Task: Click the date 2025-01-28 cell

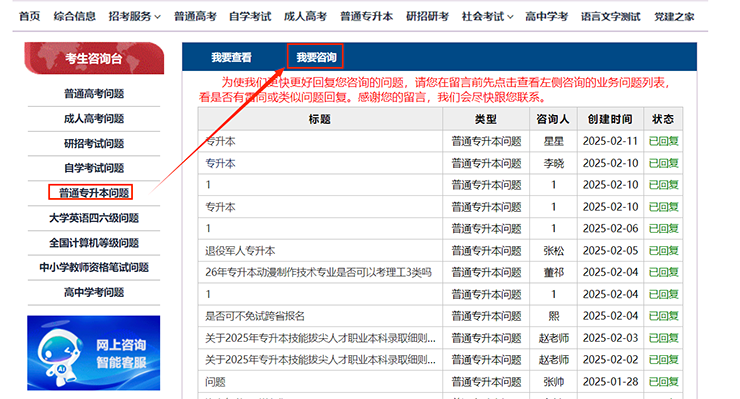Action: tap(610, 382)
